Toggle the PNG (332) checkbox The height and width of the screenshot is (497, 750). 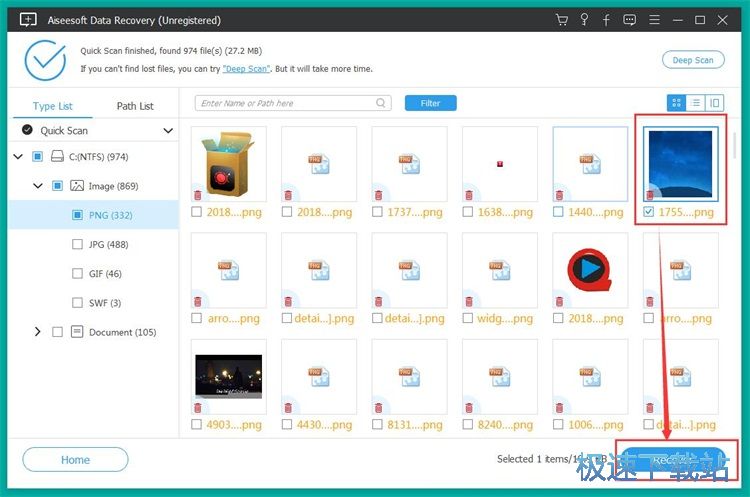tap(77, 215)
